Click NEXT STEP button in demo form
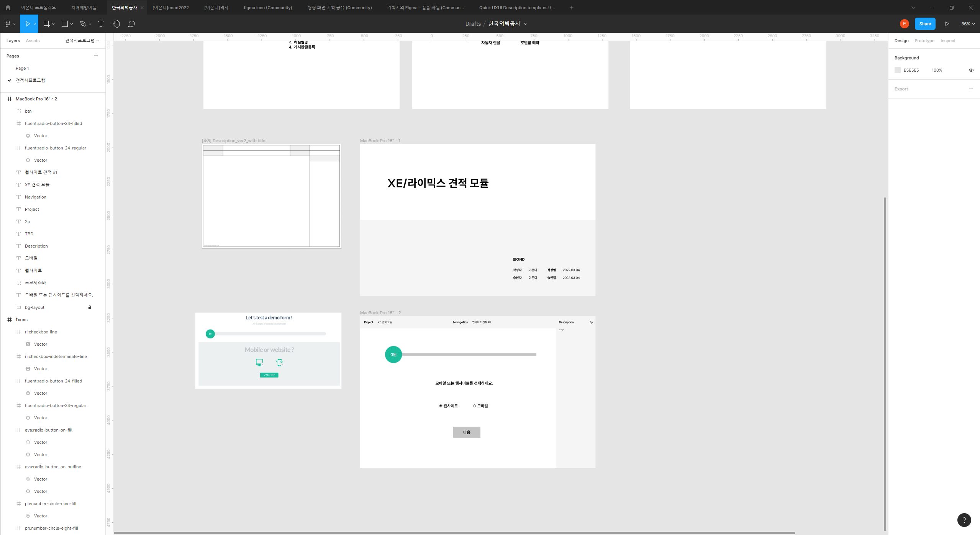The image size is (980, 535). 269,375
